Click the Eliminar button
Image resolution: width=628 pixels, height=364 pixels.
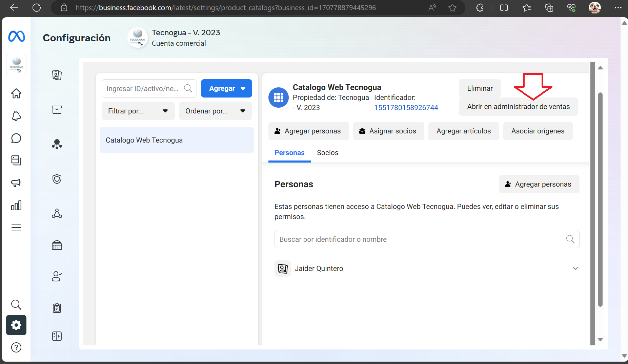click(480, 88)
